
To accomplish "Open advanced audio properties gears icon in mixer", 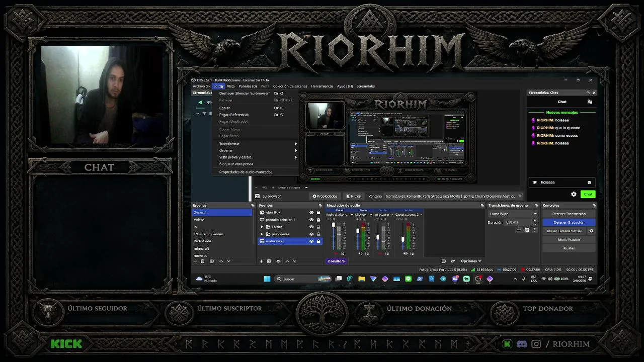I will [453, 261].
